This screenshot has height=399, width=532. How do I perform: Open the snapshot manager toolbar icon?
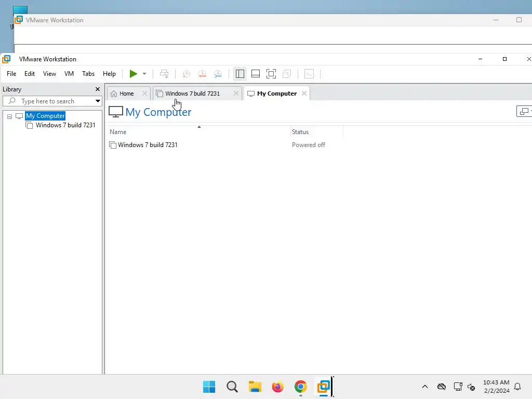218,74
